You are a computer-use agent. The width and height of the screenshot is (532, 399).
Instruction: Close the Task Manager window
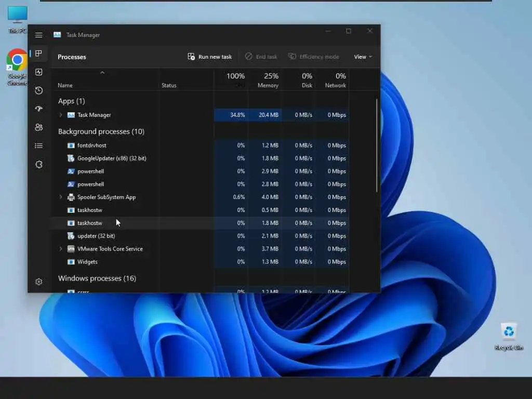click(370, 31)
